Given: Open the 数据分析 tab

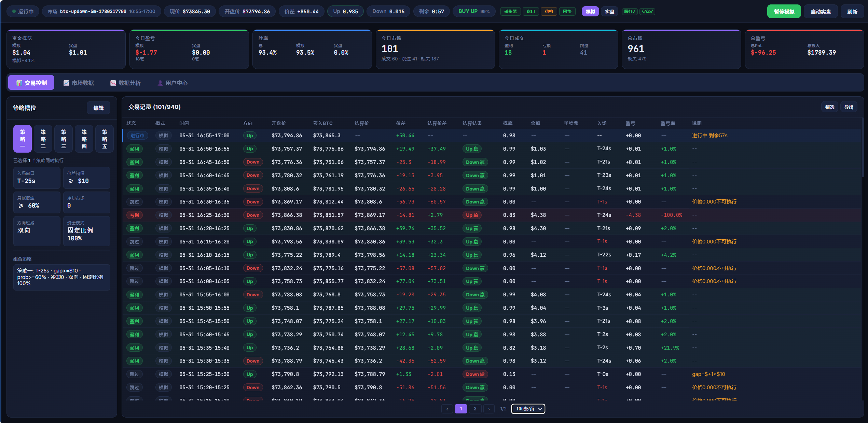Looking at the screenshot, I should pyautogui.click(x=125, y=83).
